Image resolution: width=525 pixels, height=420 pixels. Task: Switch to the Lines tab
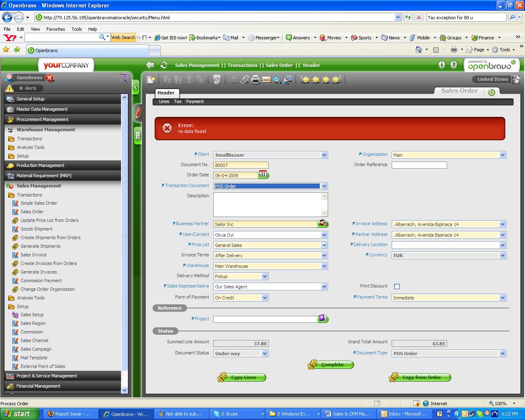click(164, 102)
